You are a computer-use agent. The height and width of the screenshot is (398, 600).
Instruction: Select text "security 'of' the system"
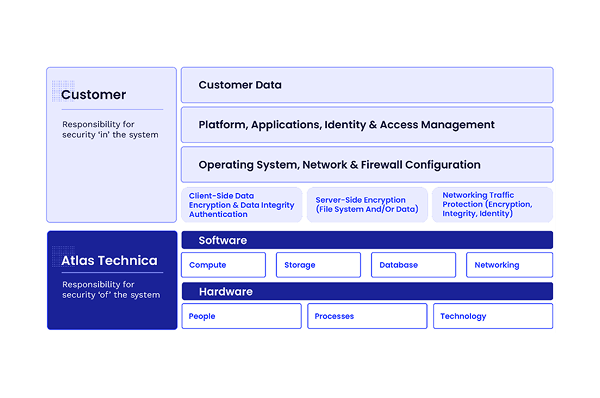point(111,295)
